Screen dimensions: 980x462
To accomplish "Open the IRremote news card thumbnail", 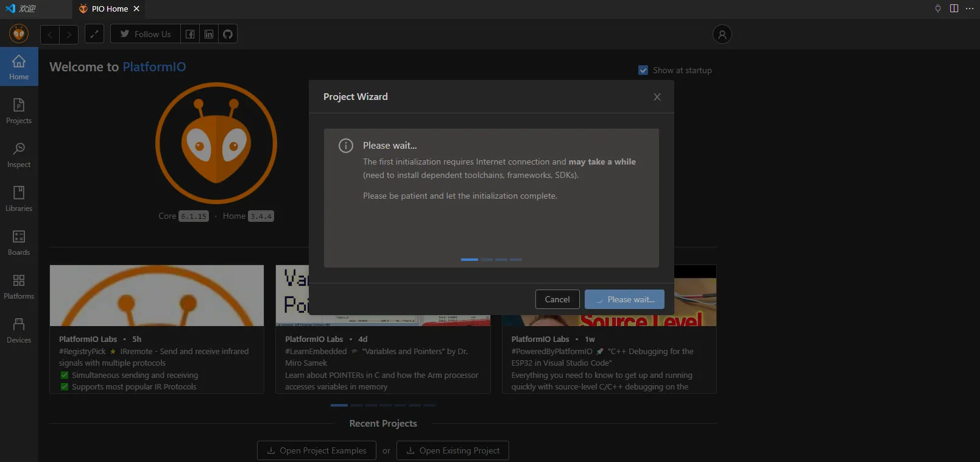I will point(157,296).
